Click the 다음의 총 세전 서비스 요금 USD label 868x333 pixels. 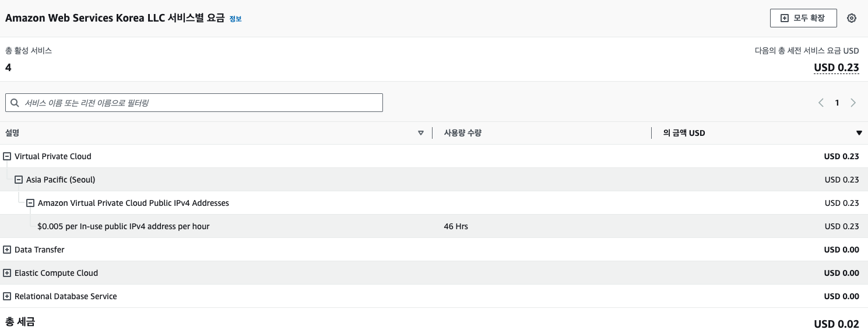pyautogui.click(x=807, y=51)
